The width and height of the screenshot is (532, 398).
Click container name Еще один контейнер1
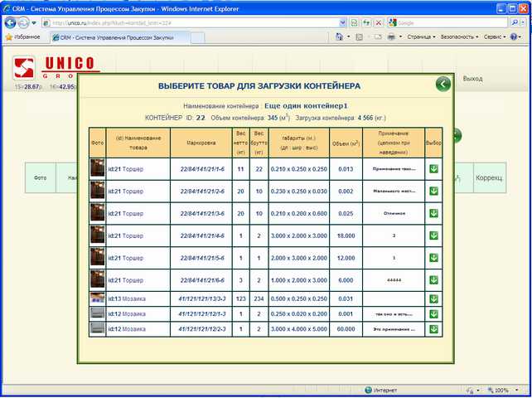click(306, 105)
